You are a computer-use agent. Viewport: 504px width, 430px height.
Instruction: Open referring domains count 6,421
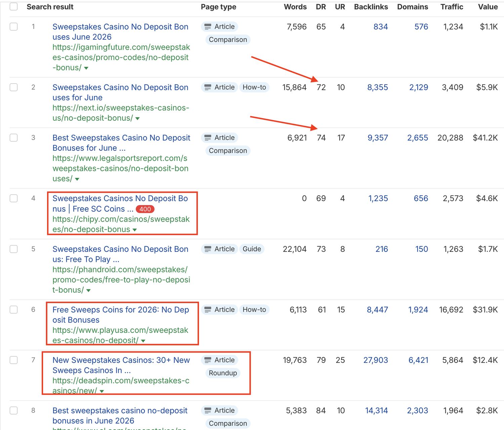418,360
